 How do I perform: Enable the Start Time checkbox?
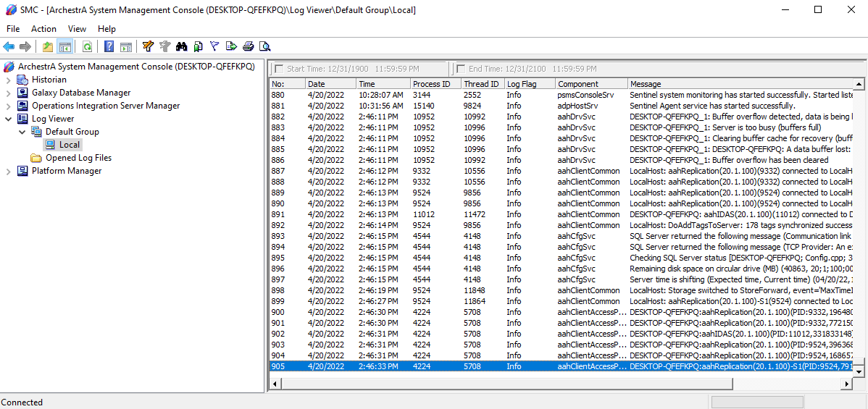coord(279,69)
